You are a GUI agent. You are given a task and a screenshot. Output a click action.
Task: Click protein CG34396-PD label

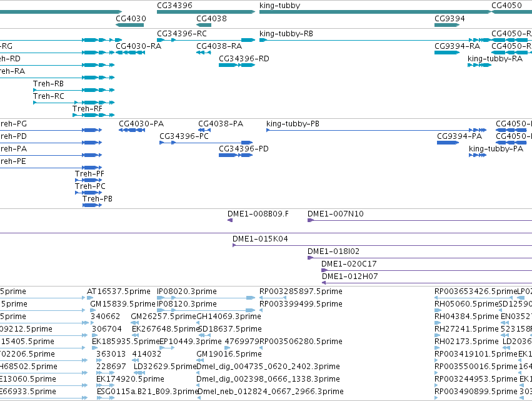pos(244,149)
